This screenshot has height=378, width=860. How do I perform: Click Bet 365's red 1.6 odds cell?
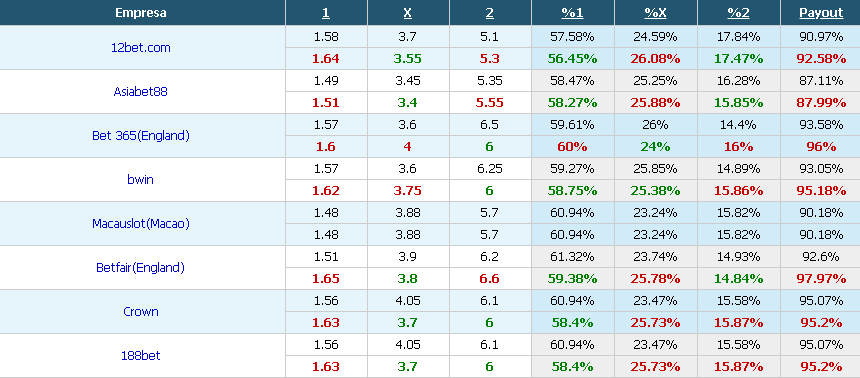(x=326, y=147)
